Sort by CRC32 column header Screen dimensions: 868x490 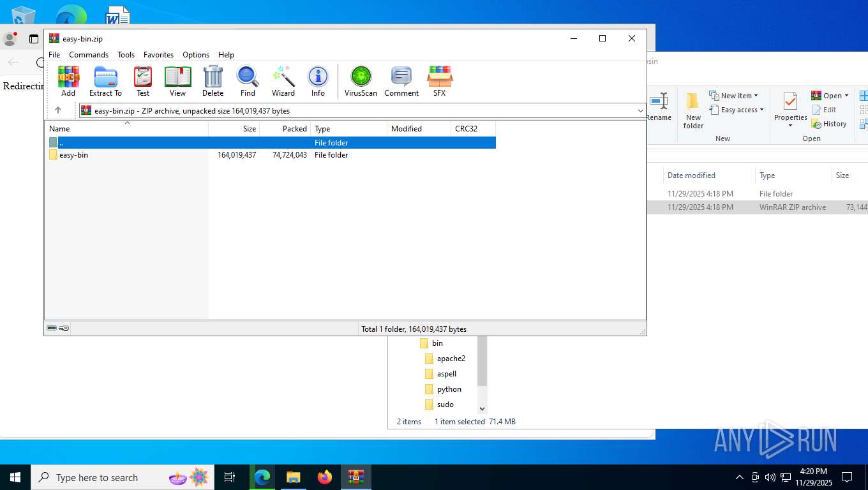(473, 129)
